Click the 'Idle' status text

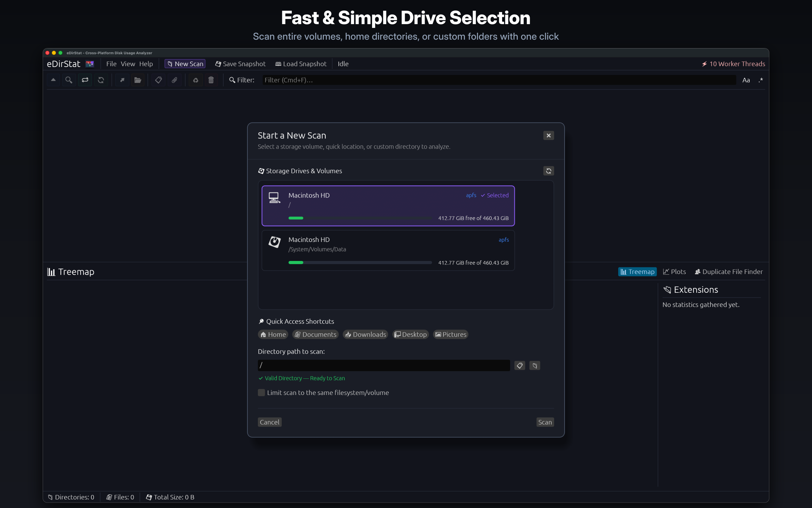pos(343,64)
